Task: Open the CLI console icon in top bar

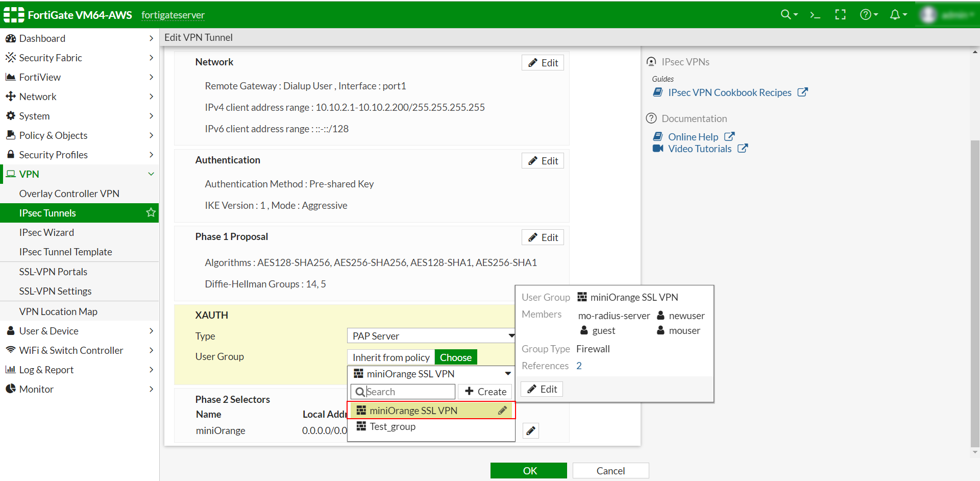Action: [815, 15]
